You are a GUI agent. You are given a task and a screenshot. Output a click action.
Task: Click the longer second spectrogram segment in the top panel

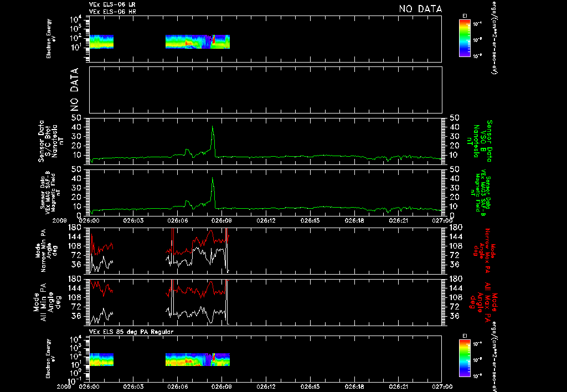click(198, 42)
